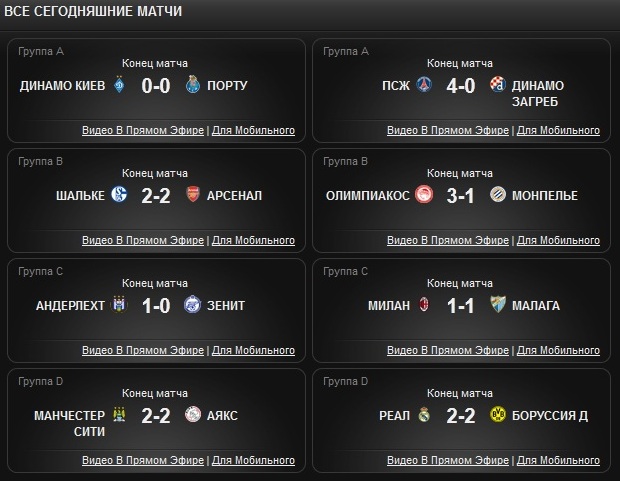The width and height of the screenshot is (620, 481).
Task: Click the 1-0 score of Андерлехт–Зенит
Action: [x=157, y=306]
